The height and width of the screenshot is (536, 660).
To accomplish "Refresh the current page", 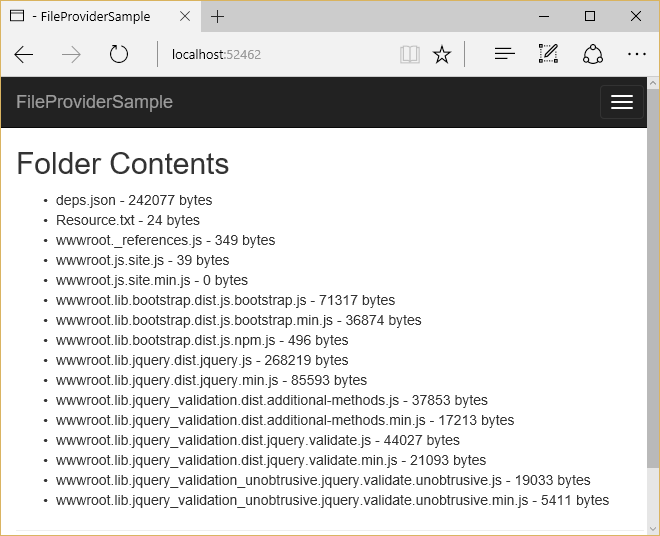I will click(119, 55).
